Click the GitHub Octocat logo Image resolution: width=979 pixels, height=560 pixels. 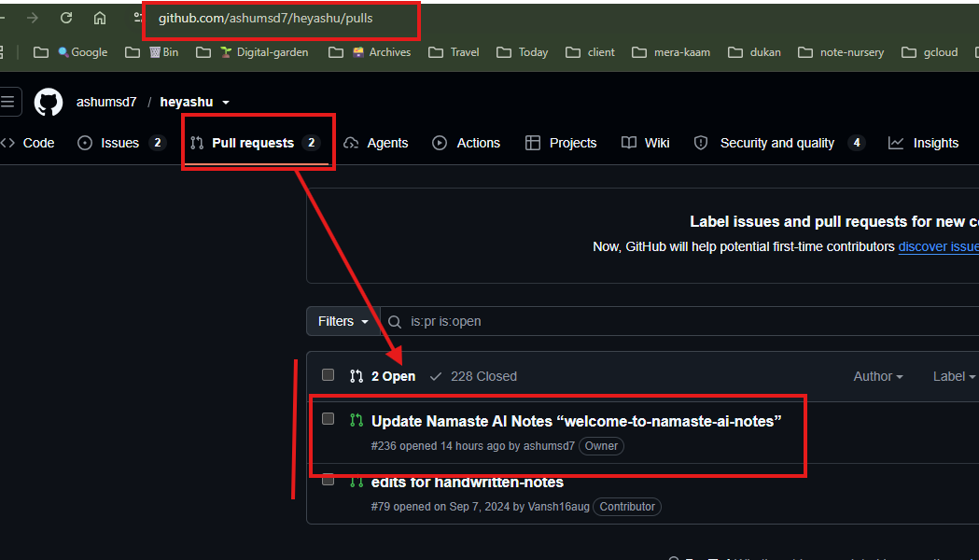(49, 102)
